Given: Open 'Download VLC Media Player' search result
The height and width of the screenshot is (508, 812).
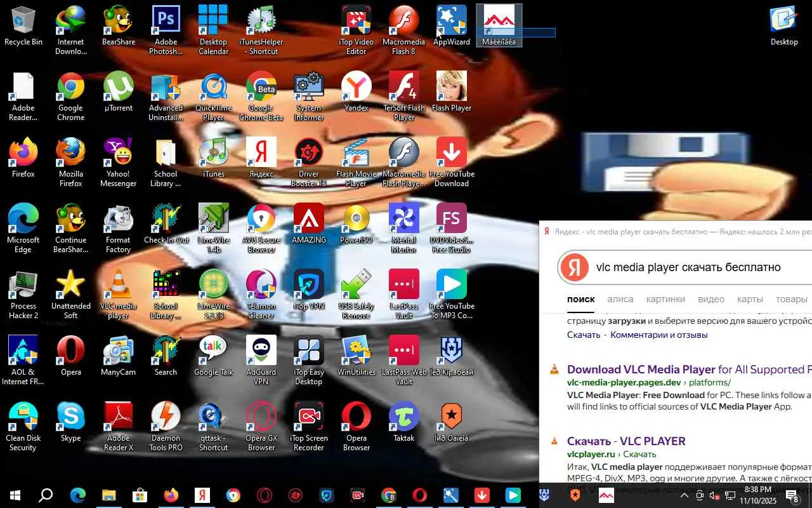Looking at the screenshot, I should 690,370.
